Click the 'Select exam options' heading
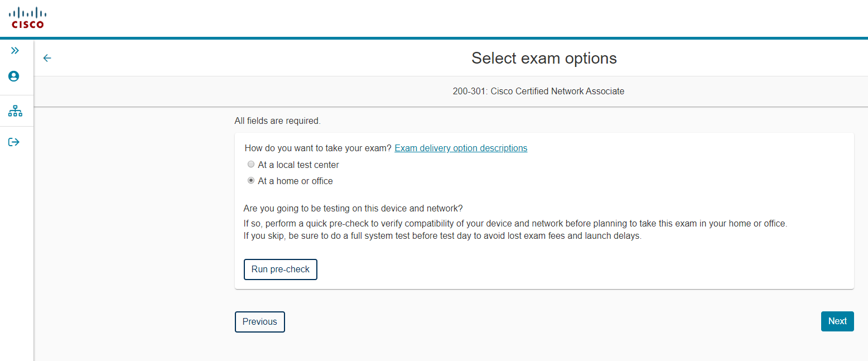 pyautogui.click(x=544, y=58)
